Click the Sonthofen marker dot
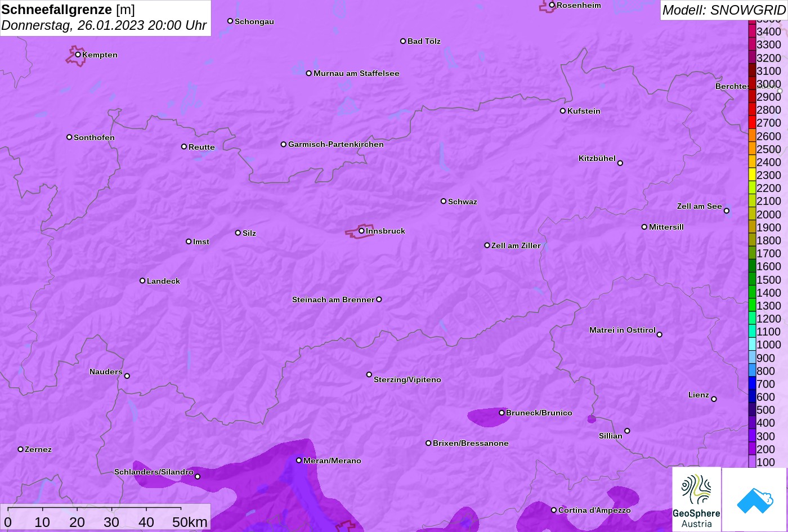 (x=69, y=137)
